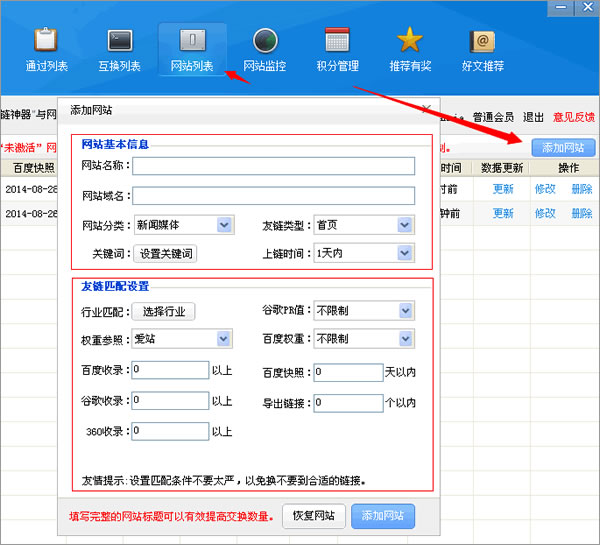Open the 通过列表 toolbar icon

pyautogui.click(x=46, y=42)
